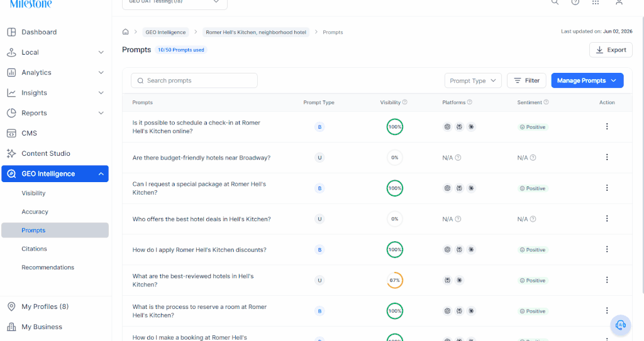The image size is (644, 341).
Task: Click the GEO Intelligence magnifier icon
Action: pos(11,173)
